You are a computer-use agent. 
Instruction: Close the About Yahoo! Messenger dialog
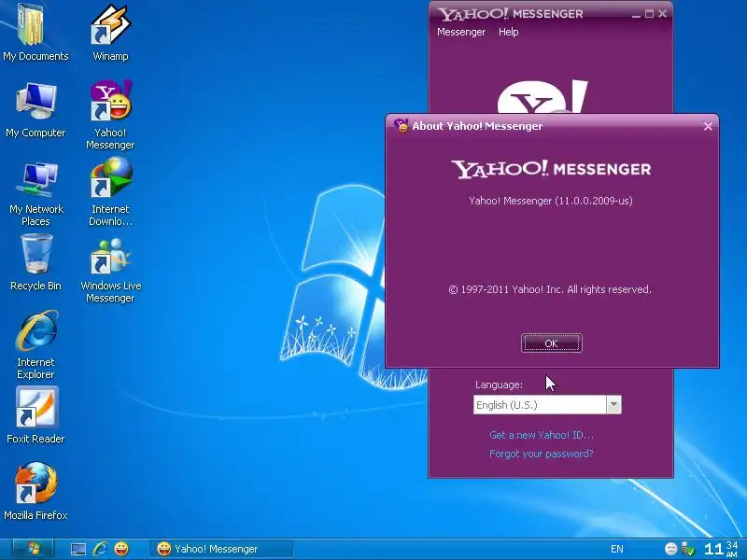click(x=708, y=126)
